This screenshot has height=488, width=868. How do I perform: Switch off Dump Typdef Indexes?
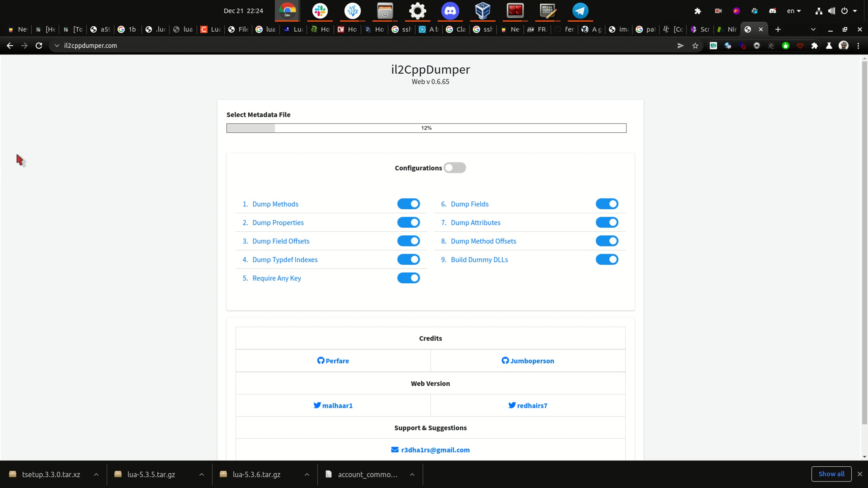[409, 260]
